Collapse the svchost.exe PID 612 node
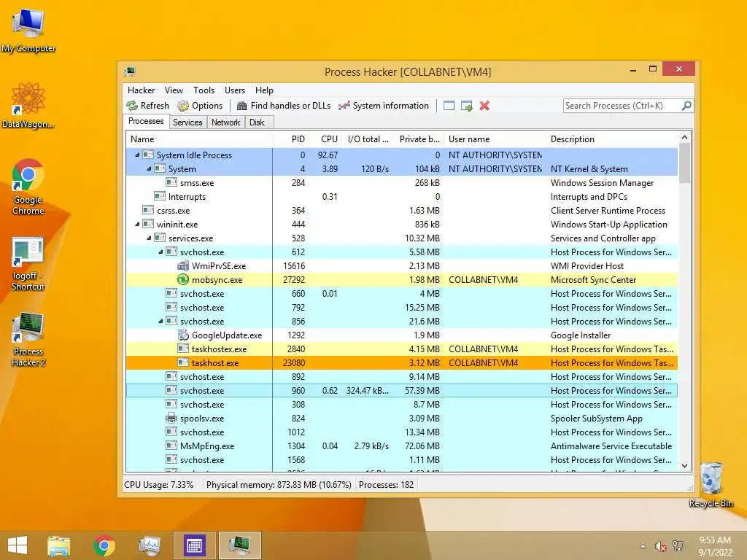 (160, 252)
